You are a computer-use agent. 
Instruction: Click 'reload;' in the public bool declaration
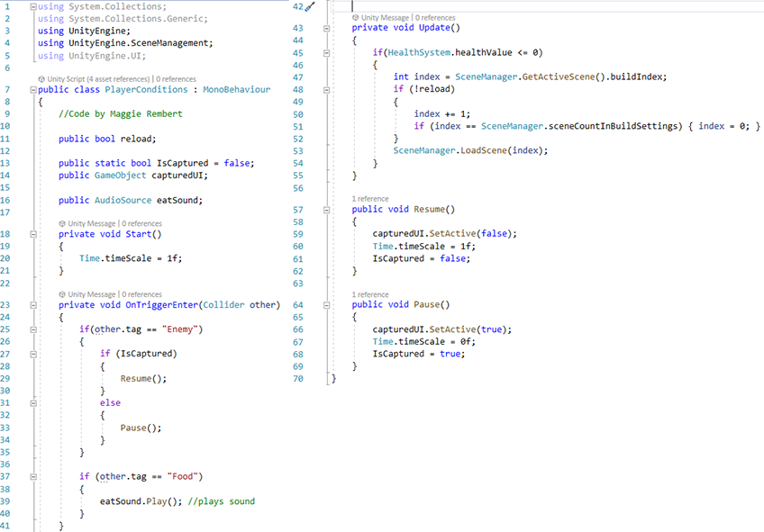[139, 139]
